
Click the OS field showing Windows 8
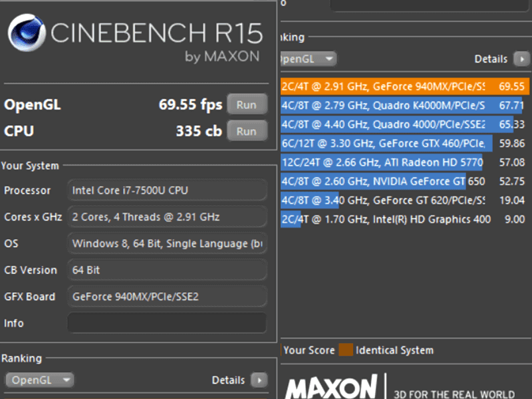[x=167, y=243]
